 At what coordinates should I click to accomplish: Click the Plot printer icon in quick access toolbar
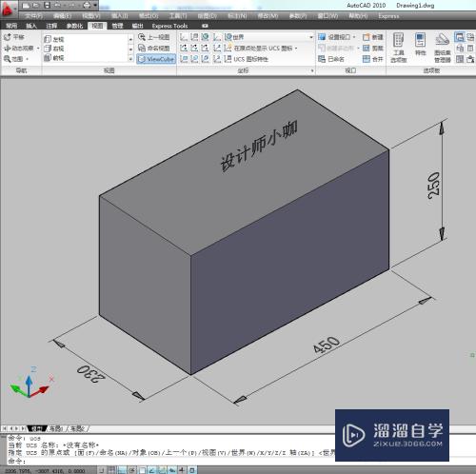[87, 6]
